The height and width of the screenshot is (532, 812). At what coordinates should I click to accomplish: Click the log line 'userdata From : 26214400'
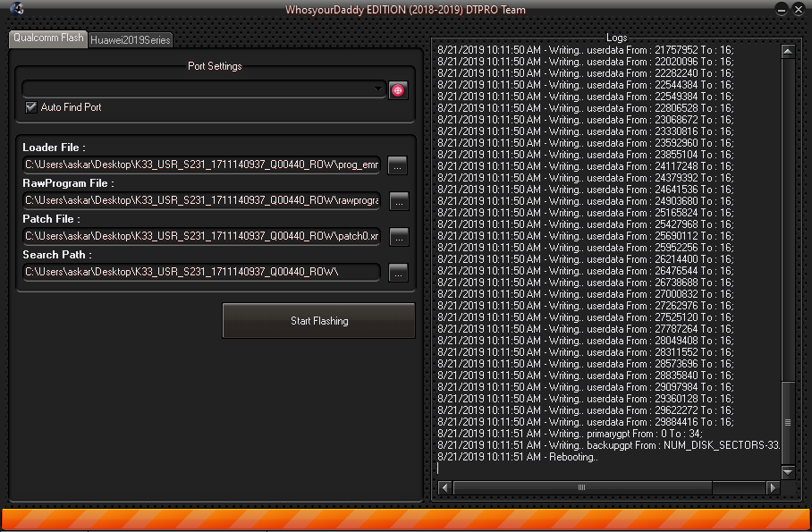585,259
